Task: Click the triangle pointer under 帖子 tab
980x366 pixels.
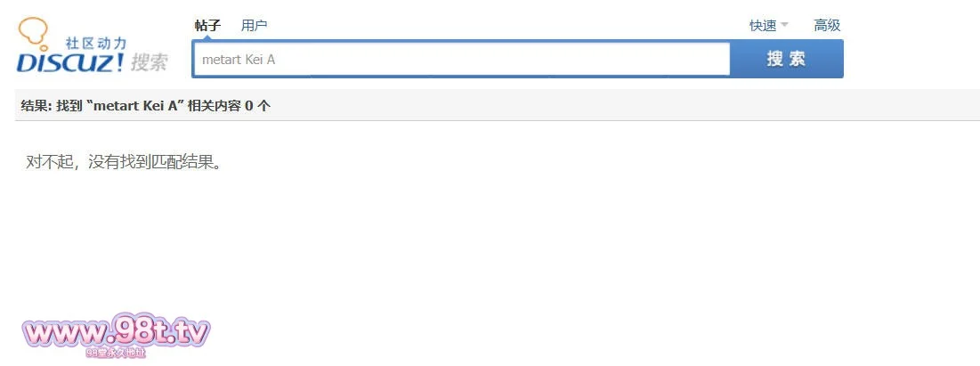Action: [207, 37]
